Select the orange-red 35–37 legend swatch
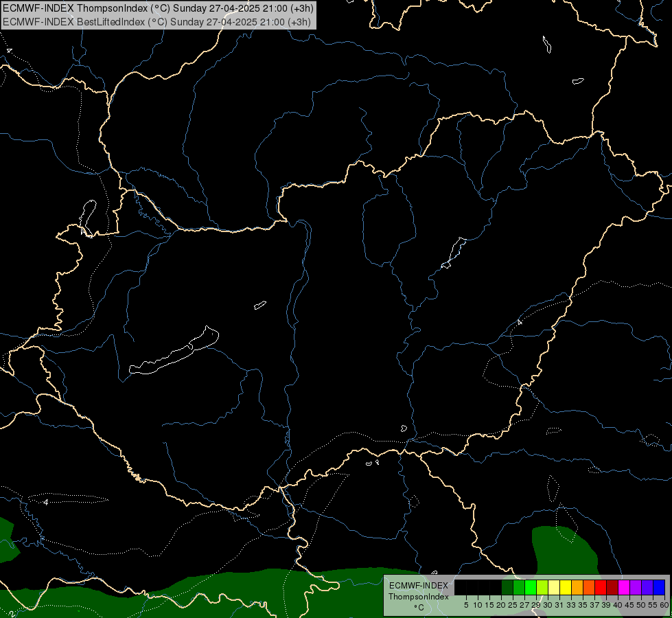Screen dimensions: 672x618 589,588
